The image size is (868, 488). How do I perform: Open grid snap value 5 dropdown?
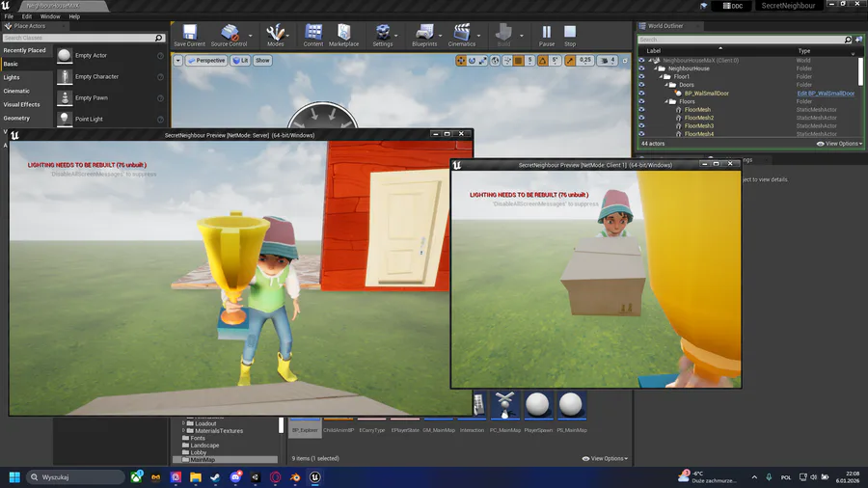click(x=529, y=61)
